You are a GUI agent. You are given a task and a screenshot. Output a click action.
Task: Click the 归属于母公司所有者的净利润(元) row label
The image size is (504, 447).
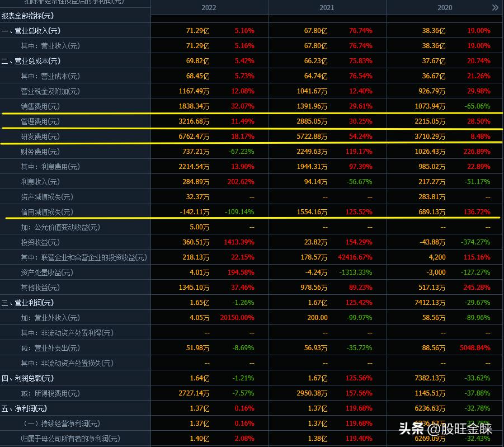[x=70, y=439]
